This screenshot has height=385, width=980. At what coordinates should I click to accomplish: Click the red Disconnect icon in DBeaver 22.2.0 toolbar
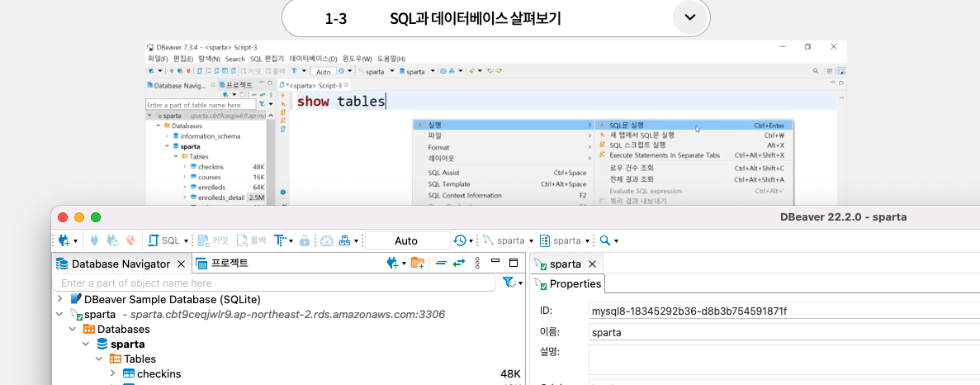click(x=130, y=240)
